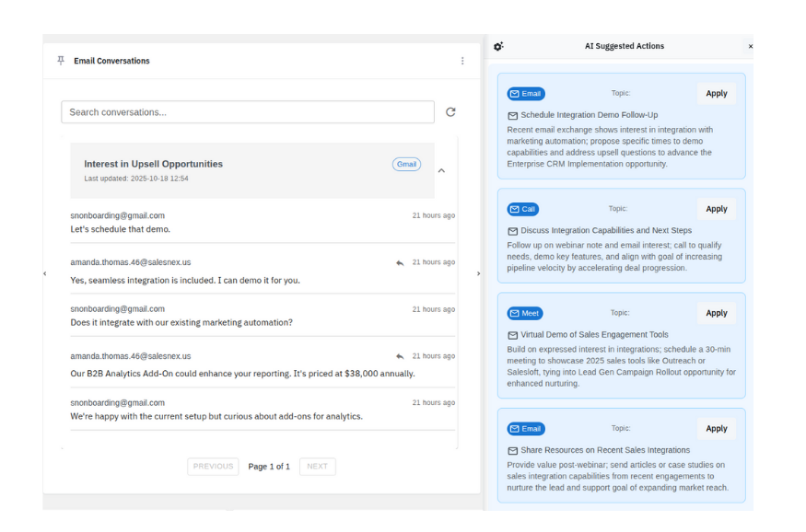This screenshot has height=532, width=806.
Task: Apply the Schedule Integration Demo Follow-Up action
Action: [x=717, y=93]
